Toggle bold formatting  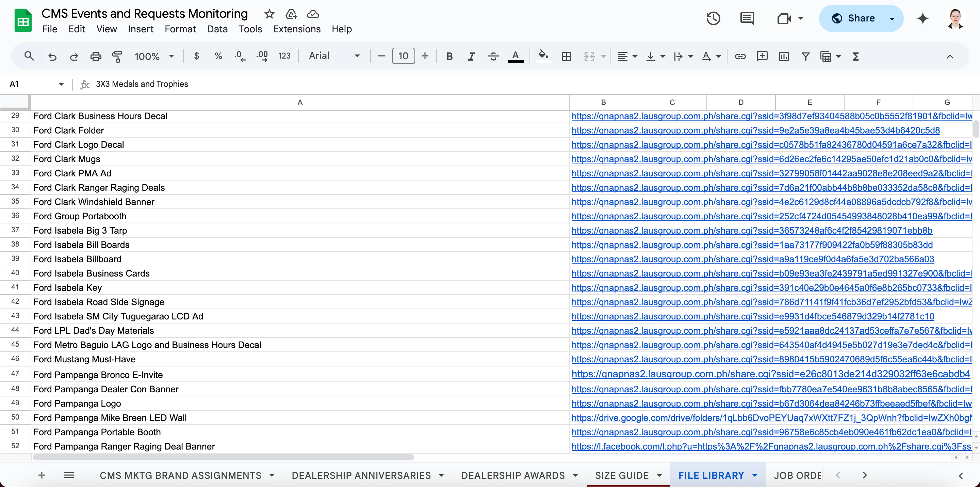449,56
